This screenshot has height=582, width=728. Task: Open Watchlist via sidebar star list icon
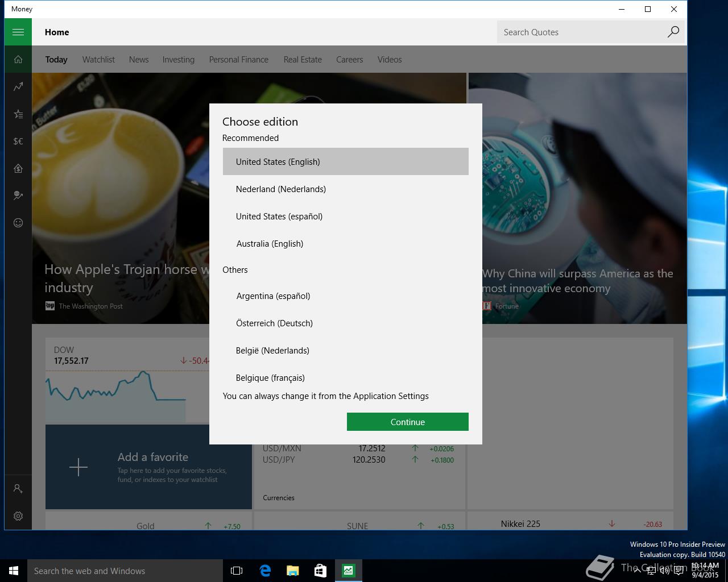tap(18, 114)
